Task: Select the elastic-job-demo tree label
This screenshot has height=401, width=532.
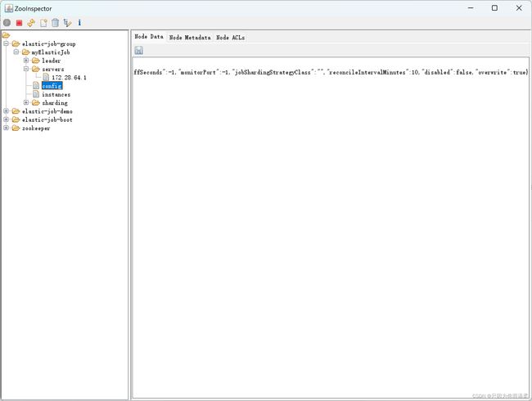Action: [x=47, y=111]
